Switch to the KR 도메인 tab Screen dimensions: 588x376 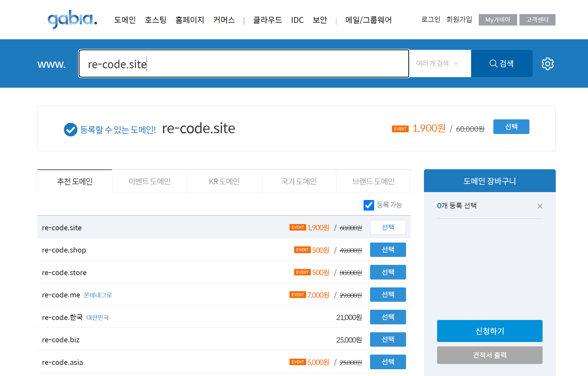(224, 182)
